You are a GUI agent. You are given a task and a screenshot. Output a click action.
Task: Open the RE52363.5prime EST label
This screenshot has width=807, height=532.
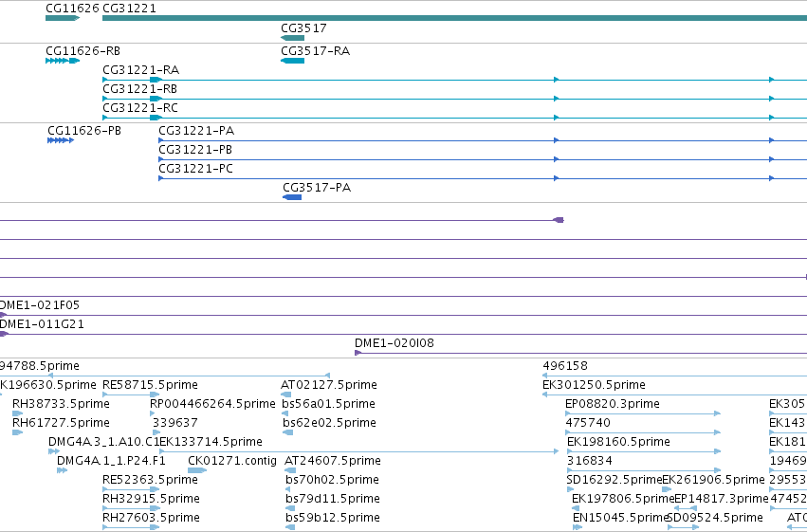pos(150,480)
